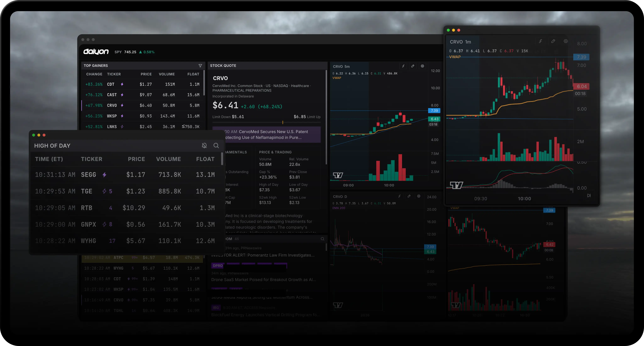Jump to latest bar on CRVO 1m chart
This screenshot has width=644, height=346.
click(589, 195)
